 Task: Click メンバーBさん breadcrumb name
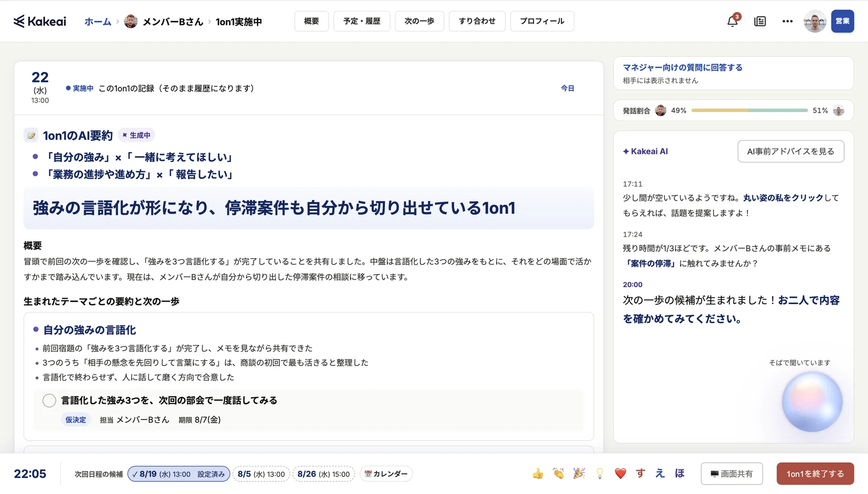pos(173,22)
